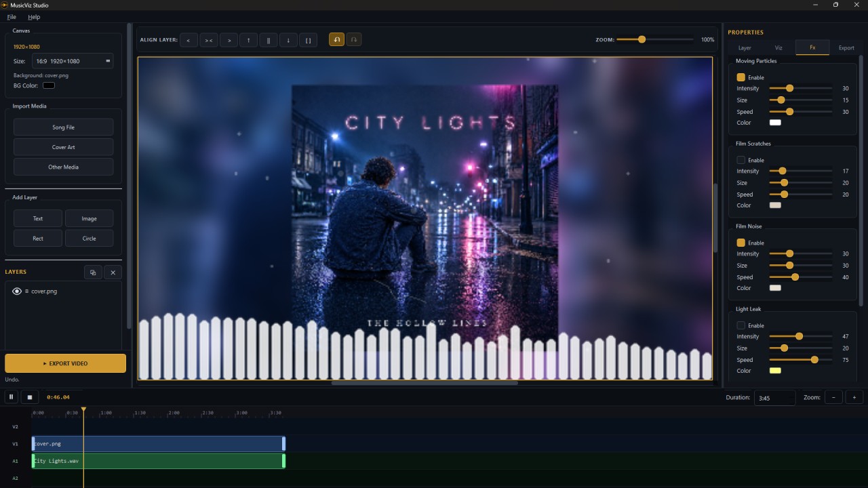This screenshot has width=868, height=488.
Task: Center layer horizontally with >< button
Action: pos(209,40)
